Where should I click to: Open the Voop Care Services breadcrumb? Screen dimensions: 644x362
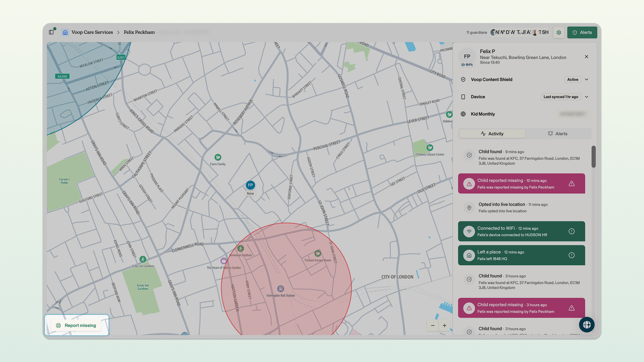coord(92,32)
